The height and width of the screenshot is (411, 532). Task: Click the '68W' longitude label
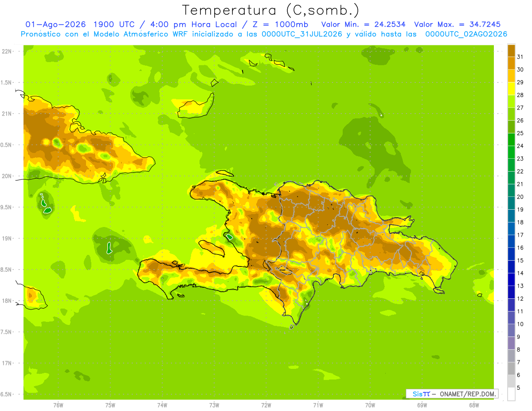click(x=474, y=406)
